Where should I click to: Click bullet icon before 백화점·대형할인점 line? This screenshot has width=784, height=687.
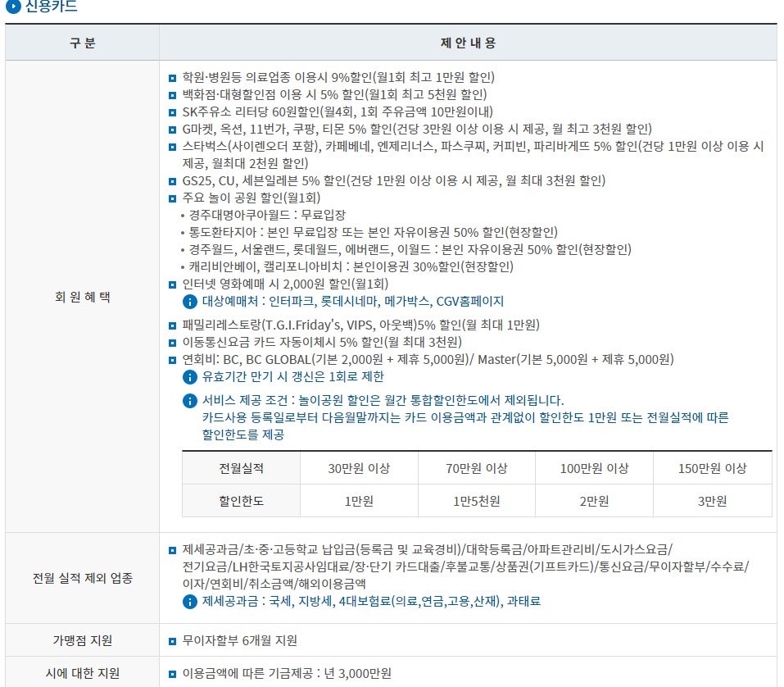[173, 95]
